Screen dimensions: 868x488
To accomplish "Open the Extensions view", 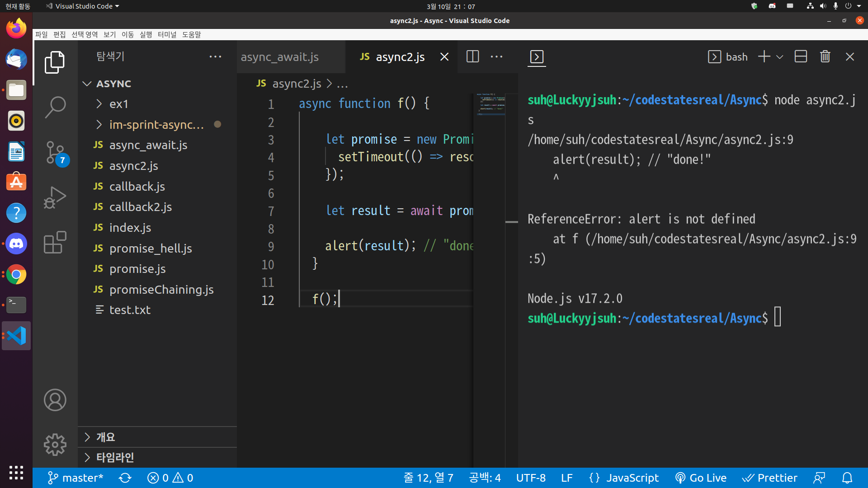I will pos(55,243).
